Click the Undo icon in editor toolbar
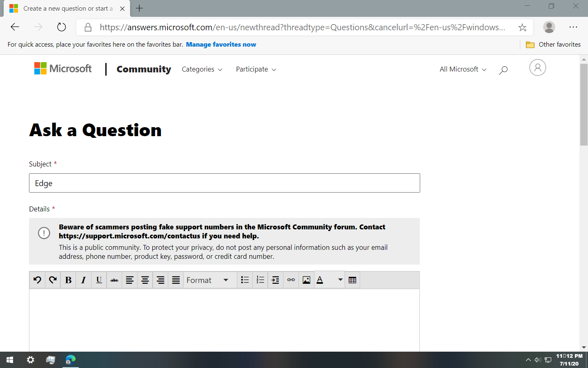The height and width of the screenshot is (368, 588). [37, 280]
